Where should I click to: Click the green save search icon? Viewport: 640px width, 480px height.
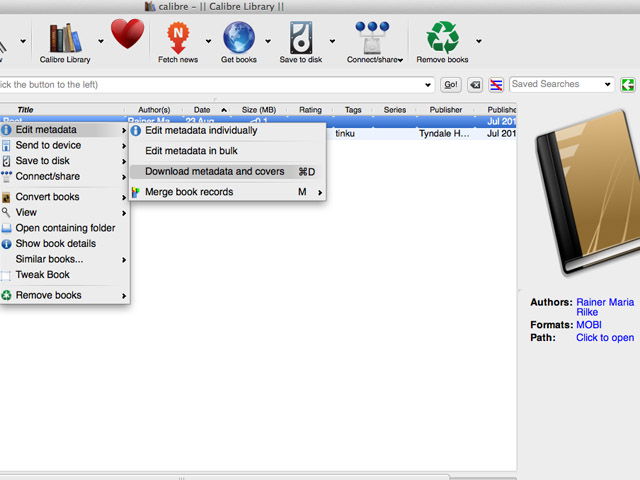coord(627,85)
